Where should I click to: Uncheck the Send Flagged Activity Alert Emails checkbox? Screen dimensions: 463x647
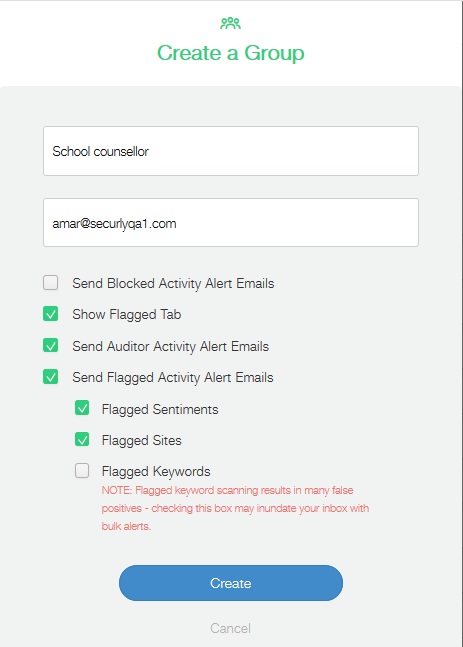(50, 377)
